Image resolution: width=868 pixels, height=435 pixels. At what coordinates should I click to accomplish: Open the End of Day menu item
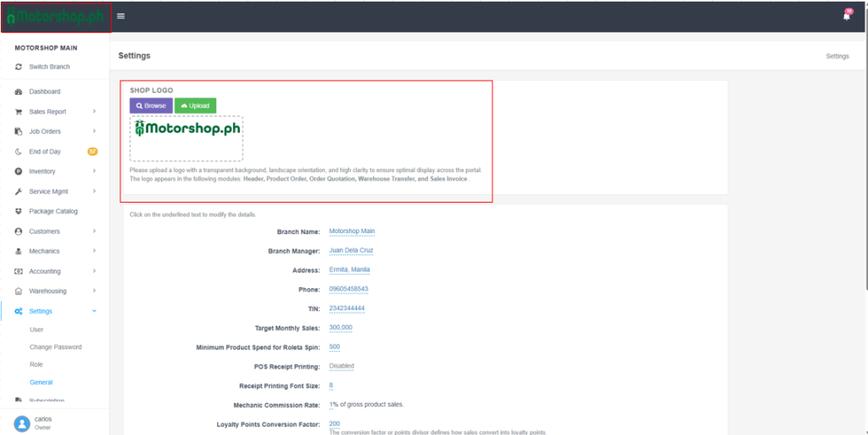(x=45, y=152)
